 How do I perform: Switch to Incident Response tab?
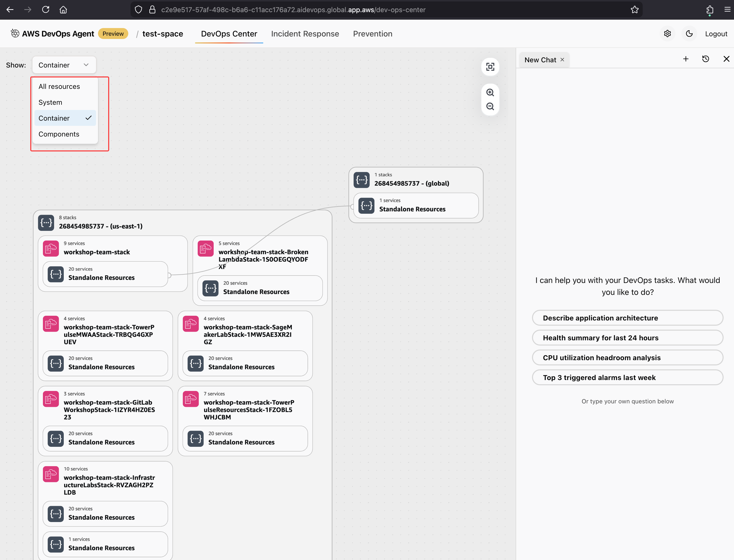click(x=305, y=34)
